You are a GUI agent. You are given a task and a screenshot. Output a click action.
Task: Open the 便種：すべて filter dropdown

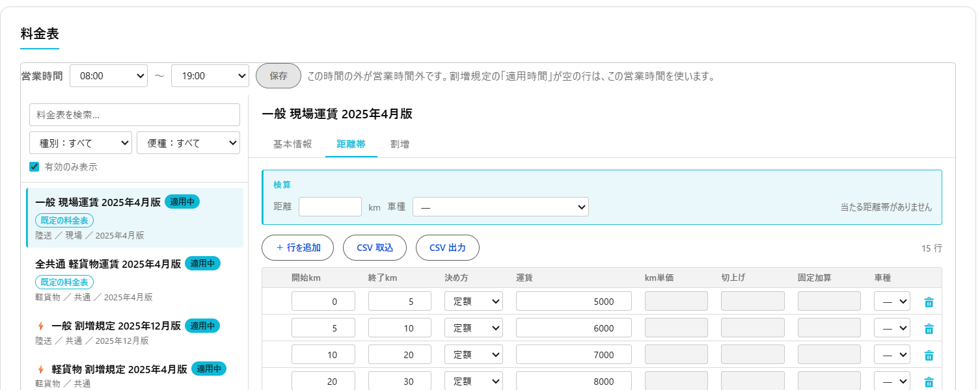click(x=188, y=143)
